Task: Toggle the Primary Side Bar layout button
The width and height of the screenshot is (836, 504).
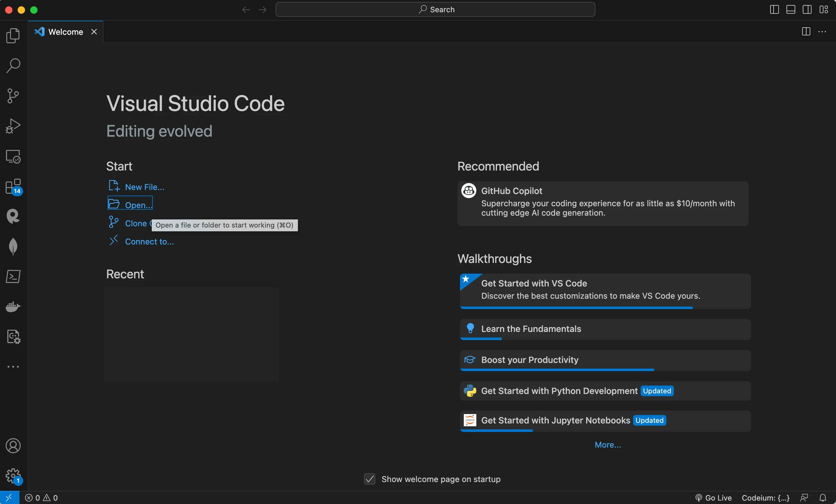Action: click(774, 9)
